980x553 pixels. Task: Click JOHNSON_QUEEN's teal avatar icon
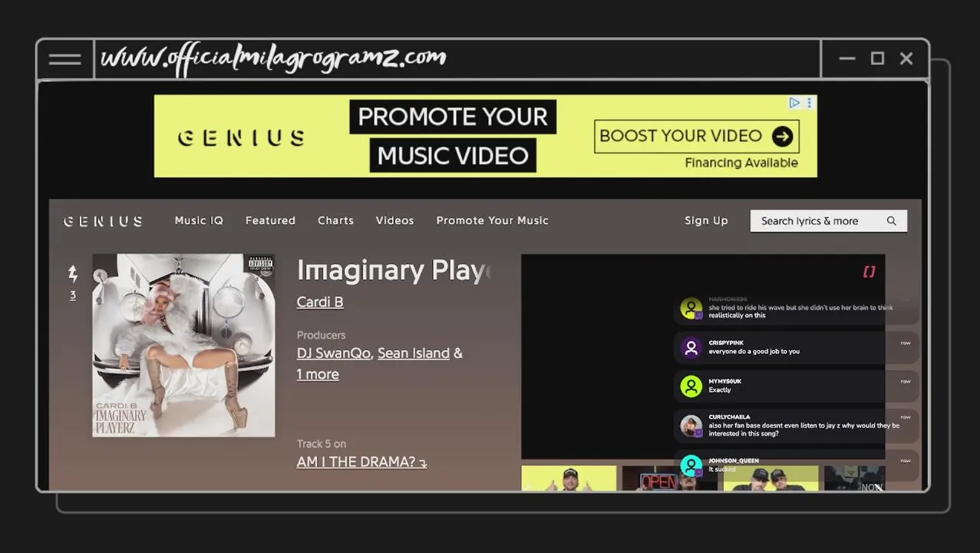pyautogui.click(x=691, y=465)
